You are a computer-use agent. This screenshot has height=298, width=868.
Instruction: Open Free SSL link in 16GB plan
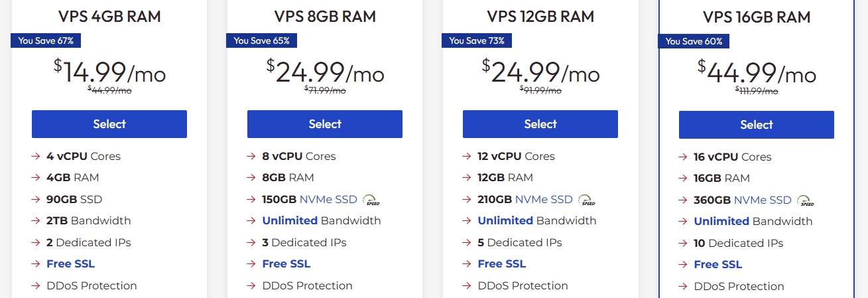(717, 264)
